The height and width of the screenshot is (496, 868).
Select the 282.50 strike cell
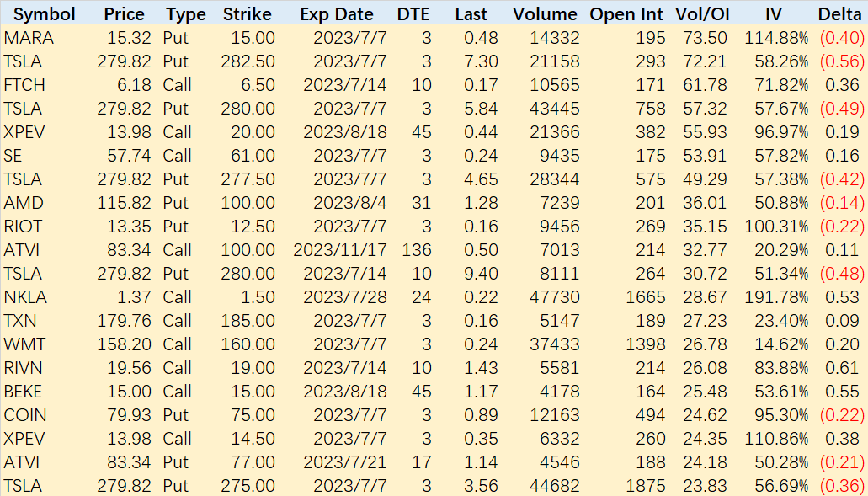(248, 61)
